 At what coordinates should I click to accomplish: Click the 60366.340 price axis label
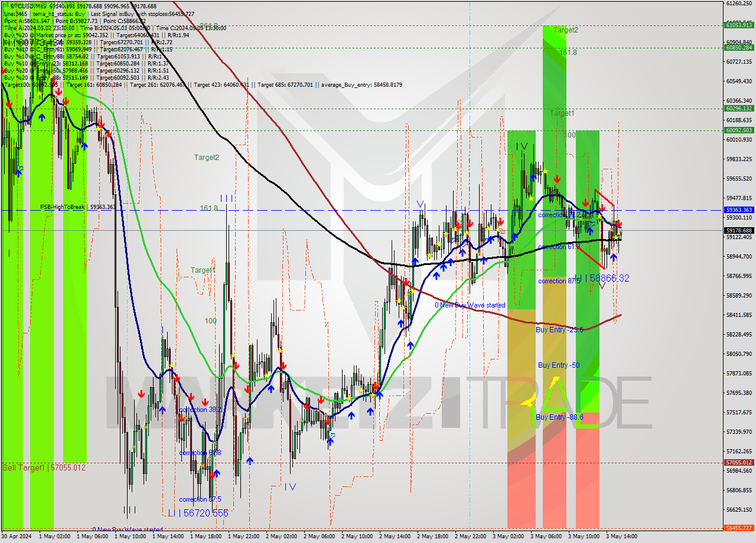click(739, 100)
